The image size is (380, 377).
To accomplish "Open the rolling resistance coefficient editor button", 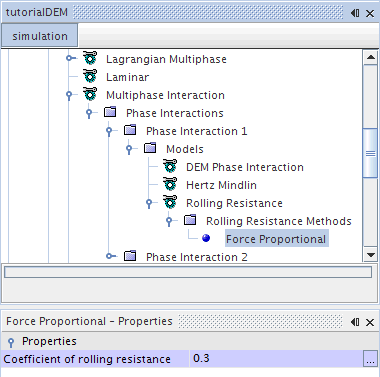I will pyautogui.click(x=370, y=359).
